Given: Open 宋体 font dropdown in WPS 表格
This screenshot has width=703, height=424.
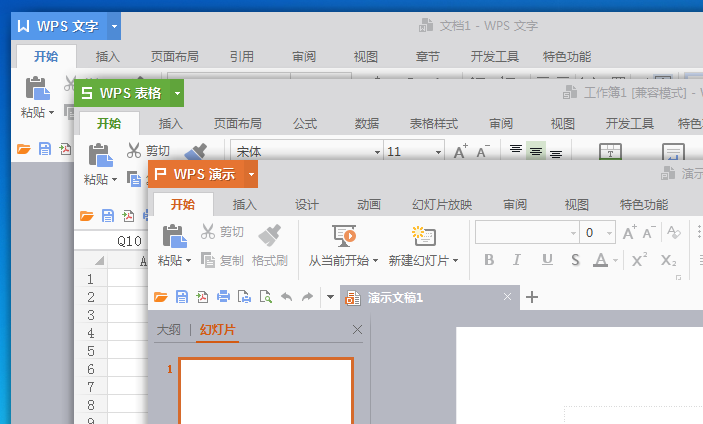Looking at the screenshot, I should point(378,152).
